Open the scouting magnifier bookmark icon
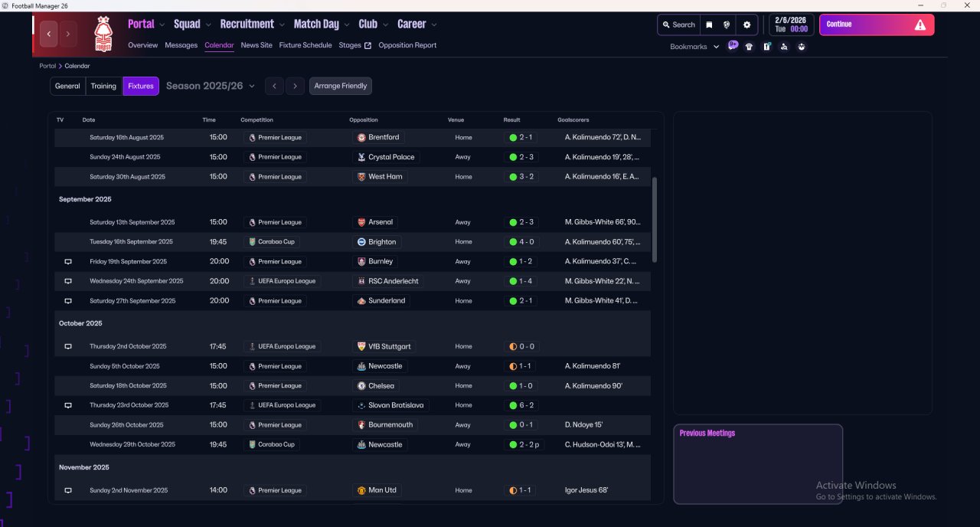Viewport: 980px width, 527px height. 784,47
